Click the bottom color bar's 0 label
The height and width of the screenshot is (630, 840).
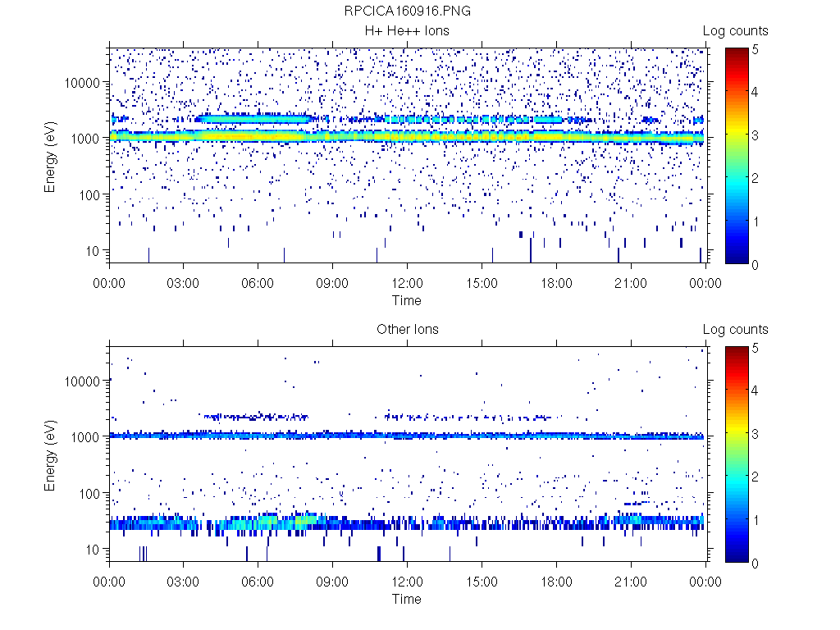[x=755, y=563]
